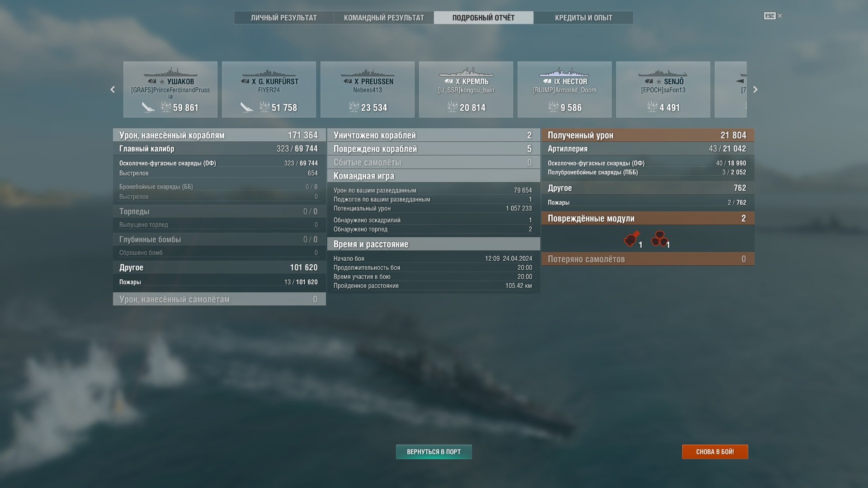The height and width of the screenshot is (488, 868).
Task: Click Вернуться в порт button
Action: tap(434, 452)
